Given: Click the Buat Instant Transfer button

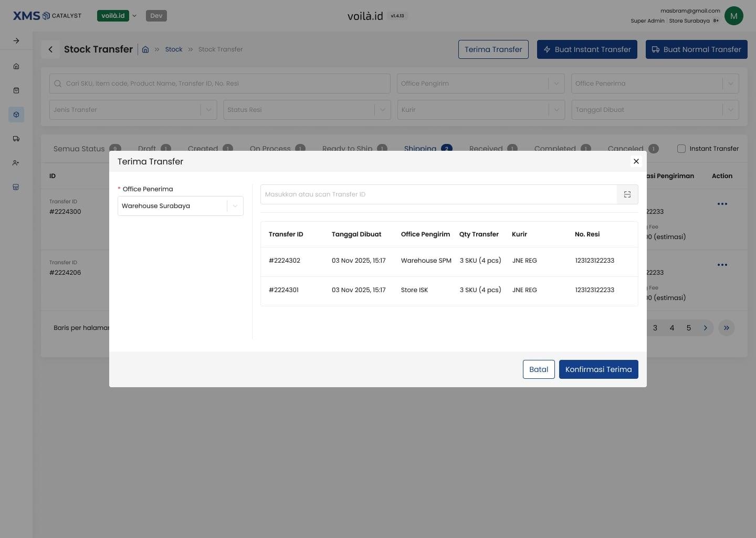Looking at the screenshot, I should click(x=587, y=49).
